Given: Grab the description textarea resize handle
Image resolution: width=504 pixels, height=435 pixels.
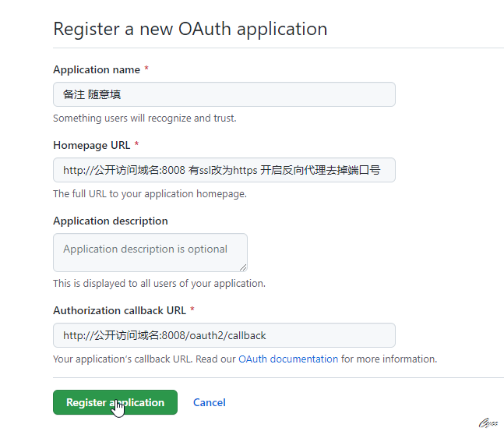Looking at the screenshot, I should point(243,267).
